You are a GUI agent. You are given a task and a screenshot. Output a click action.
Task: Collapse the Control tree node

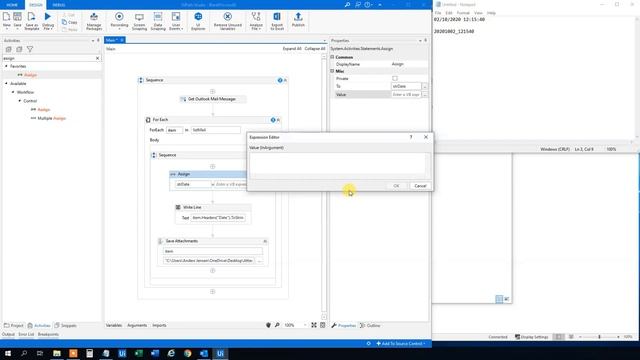[x=20, y=101]
